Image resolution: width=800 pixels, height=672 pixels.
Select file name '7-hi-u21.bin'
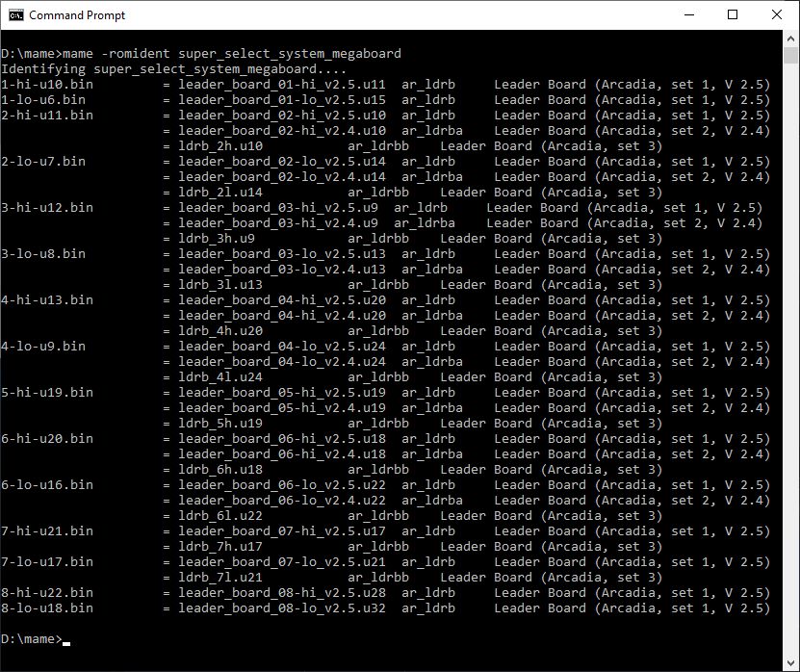coord(47,530)
